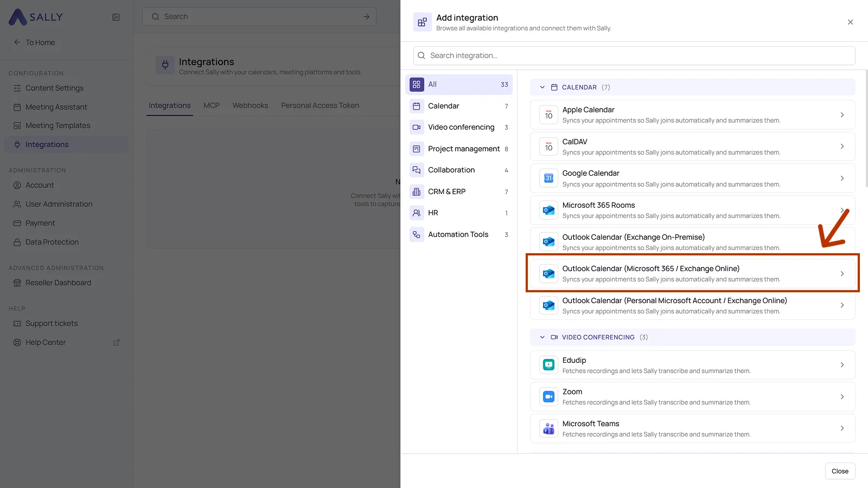868x488 pixels.
Task: Open Outlook Personal Microsoft Account chevron
Action: click(x=842, y=305)
